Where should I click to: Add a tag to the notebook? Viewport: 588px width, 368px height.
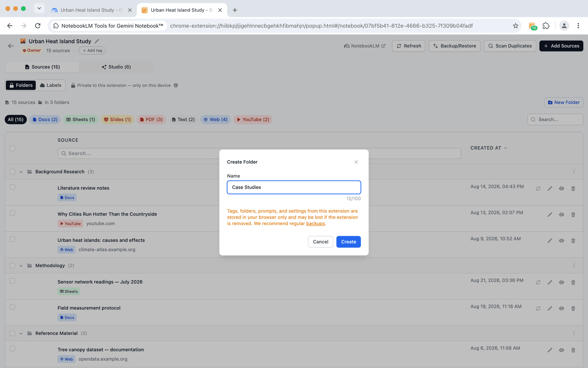pos(92,51)
